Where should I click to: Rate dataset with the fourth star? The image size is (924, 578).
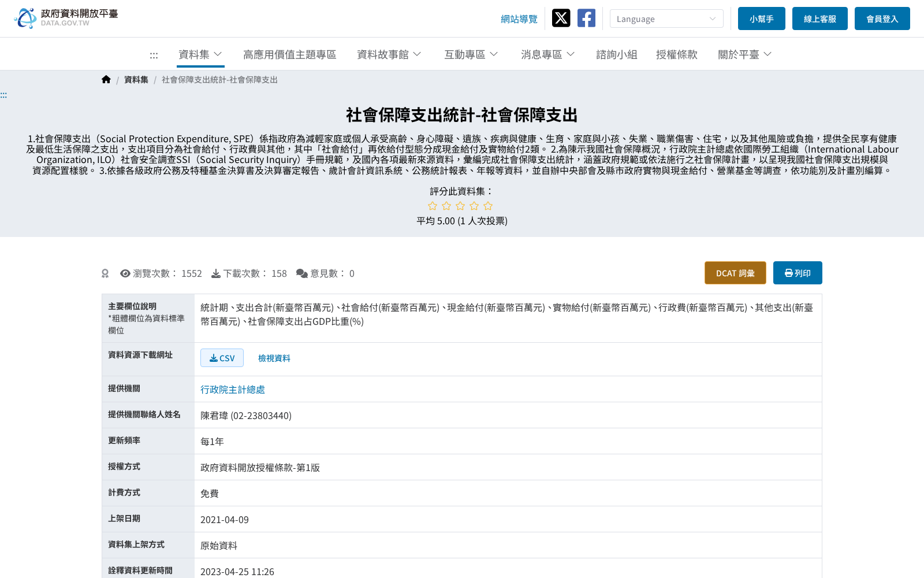pos(474,206)
